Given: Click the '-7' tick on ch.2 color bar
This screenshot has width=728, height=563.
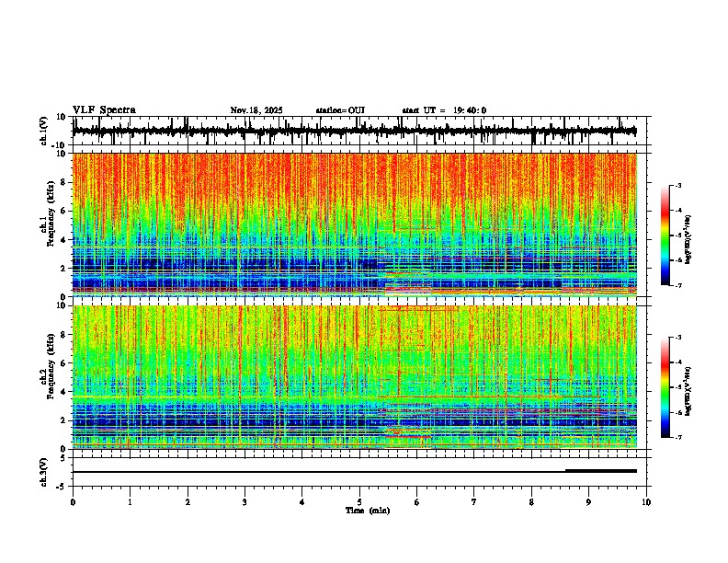Looking at the screenshot, I should point(678,438).
